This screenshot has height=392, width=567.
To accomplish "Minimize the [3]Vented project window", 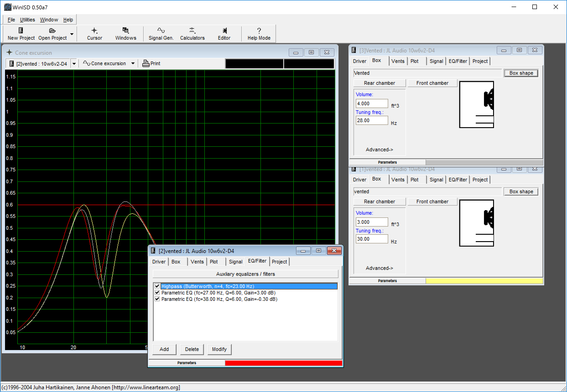I will tap(504, 50).
